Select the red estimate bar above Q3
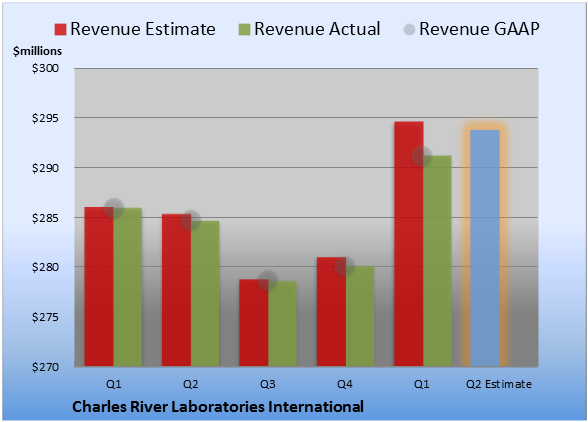The image size is (588, 422). 254,323
